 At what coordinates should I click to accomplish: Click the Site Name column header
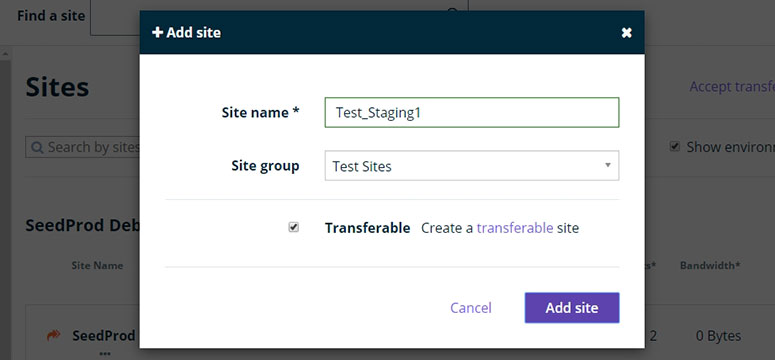[97, 266]
